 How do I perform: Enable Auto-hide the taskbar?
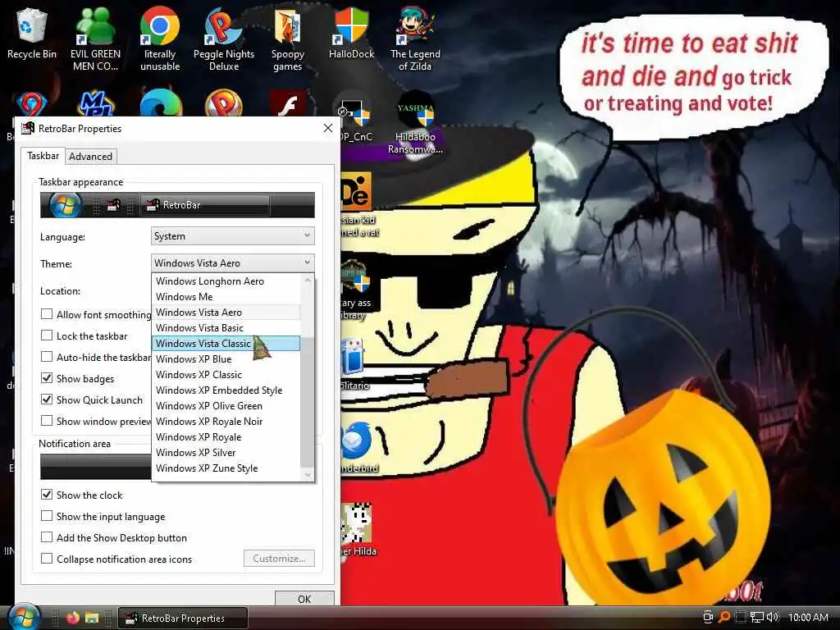(47, 357)
